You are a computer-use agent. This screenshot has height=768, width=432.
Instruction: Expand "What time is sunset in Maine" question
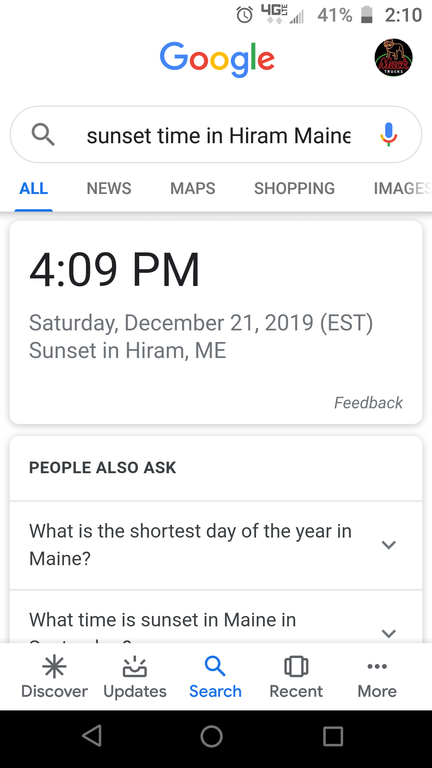(216, 617)
